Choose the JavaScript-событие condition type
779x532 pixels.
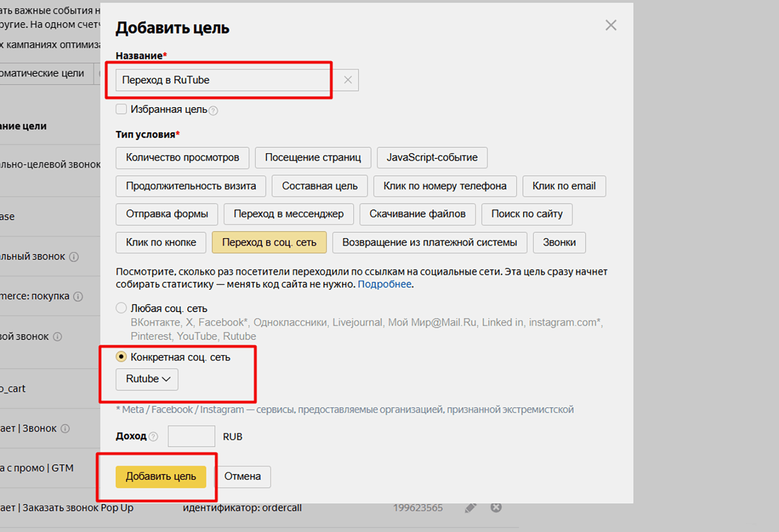tap(432, 158)
